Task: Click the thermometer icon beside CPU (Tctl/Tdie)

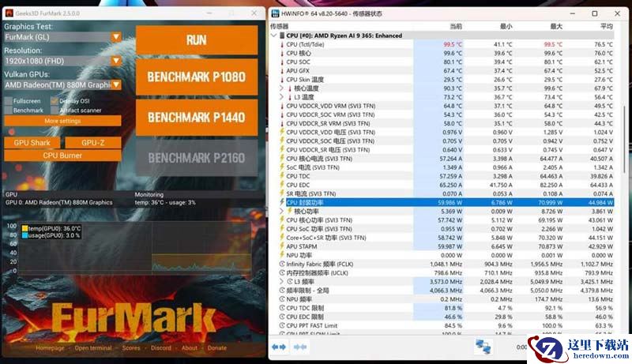Action: (282, 44)
